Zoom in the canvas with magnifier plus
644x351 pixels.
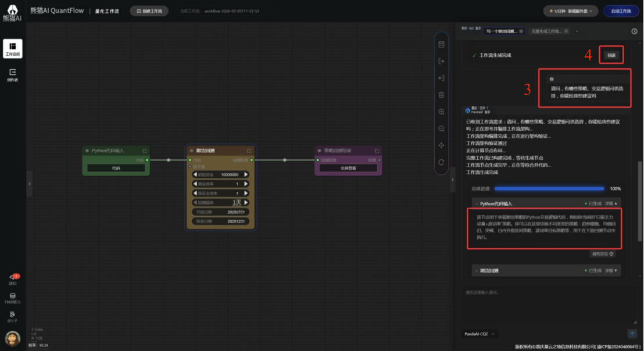pos(442,112)
